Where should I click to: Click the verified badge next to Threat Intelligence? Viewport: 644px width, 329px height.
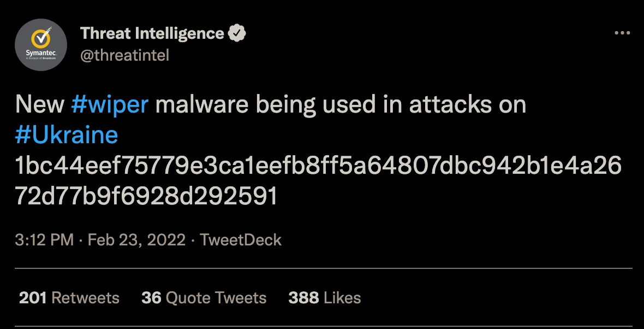[x=236, y=33]
